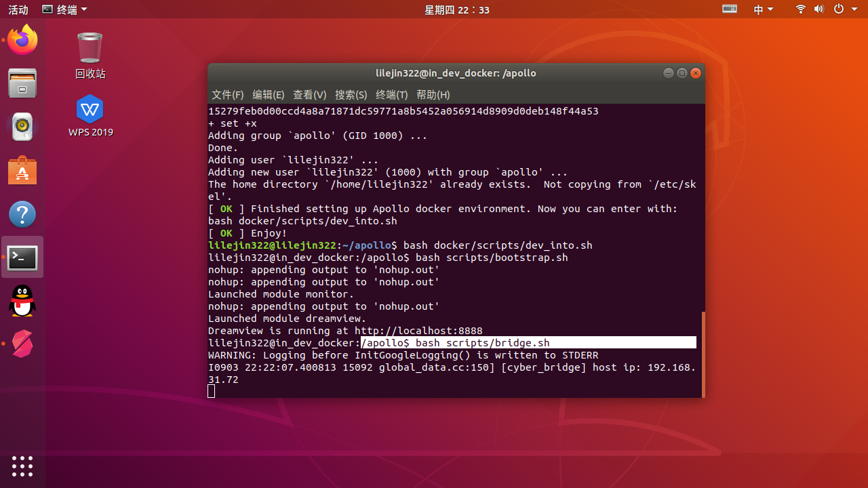Open the 帮助(H) menu in the terminal
This screenshot has height=488, width=868.
[x=433, y=95]
